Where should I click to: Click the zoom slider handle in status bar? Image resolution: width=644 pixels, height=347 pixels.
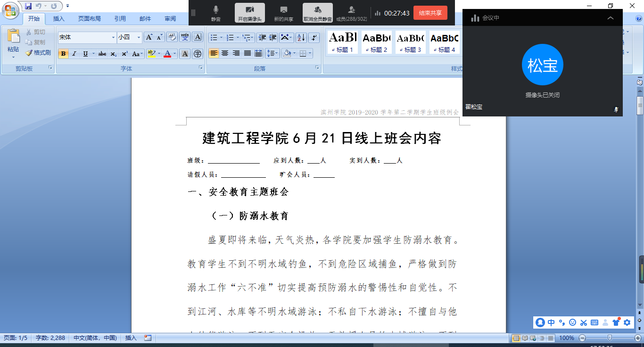coord(610,338)
